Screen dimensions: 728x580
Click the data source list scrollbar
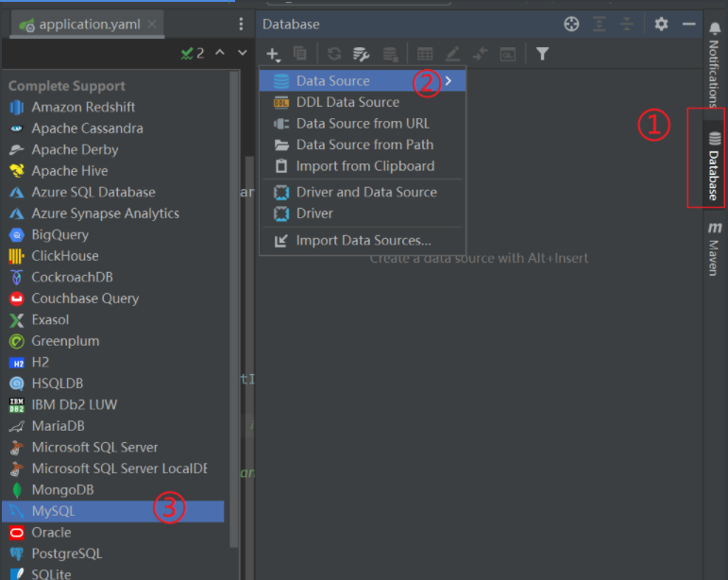pyautogui.click(x=234, y=309)
